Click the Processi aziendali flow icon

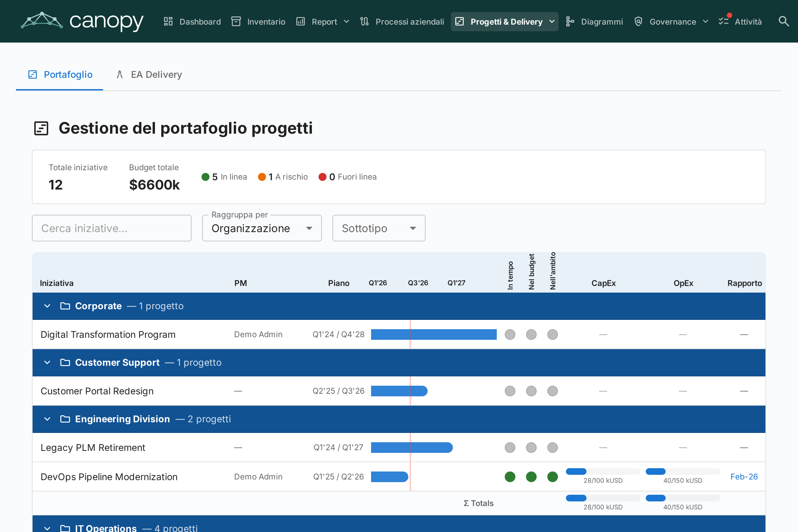coord(364,21)
